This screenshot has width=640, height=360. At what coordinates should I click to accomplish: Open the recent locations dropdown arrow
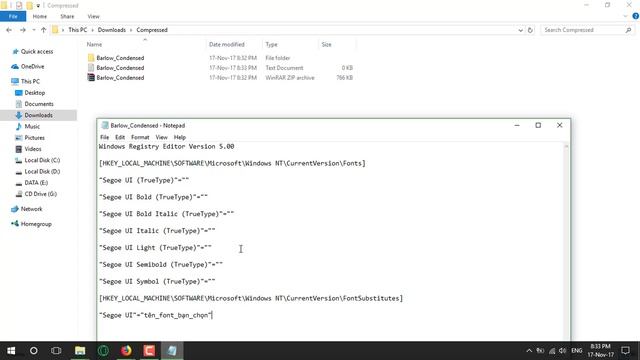(34, 30)
